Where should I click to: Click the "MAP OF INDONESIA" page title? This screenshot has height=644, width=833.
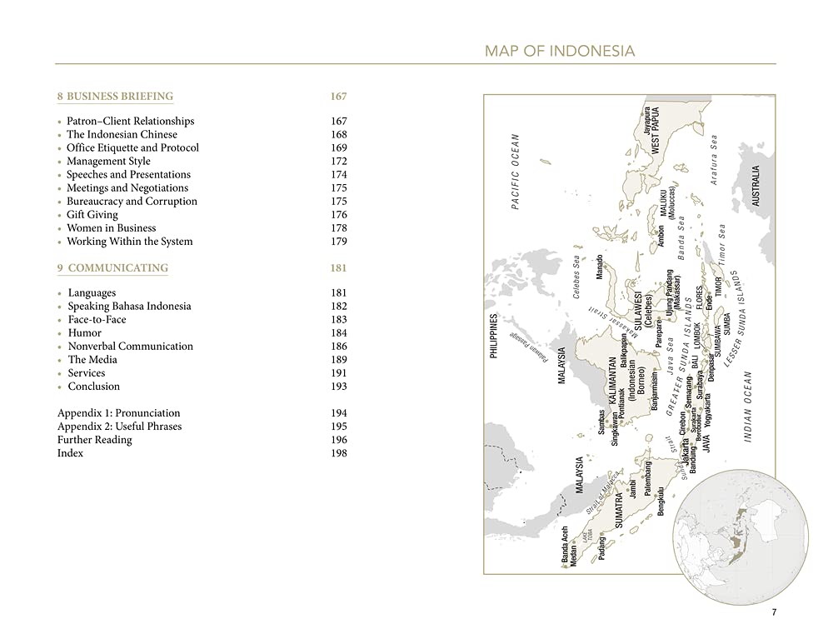pyautogui.click(x=560, y=51)
